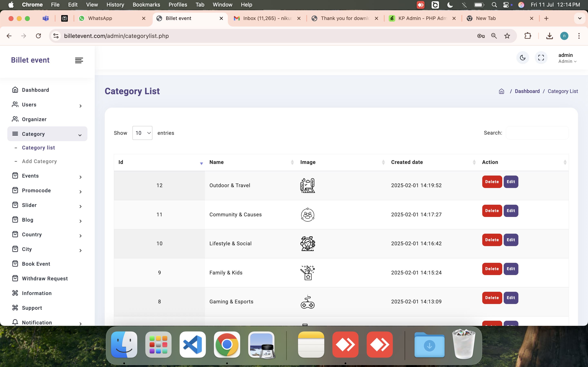588x367 pixels.
Task: Open the Chrome extensions puzzle icon
Action: 528,36
